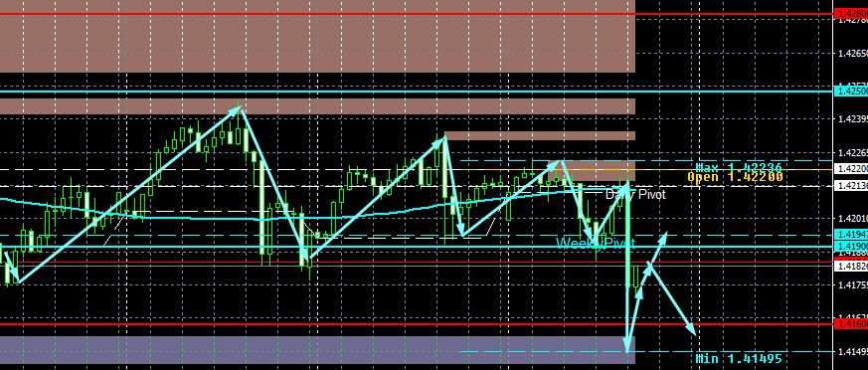
Task: Click the white 1.41826 price tag
Action: pyautogui.click(x=851, y=267)
